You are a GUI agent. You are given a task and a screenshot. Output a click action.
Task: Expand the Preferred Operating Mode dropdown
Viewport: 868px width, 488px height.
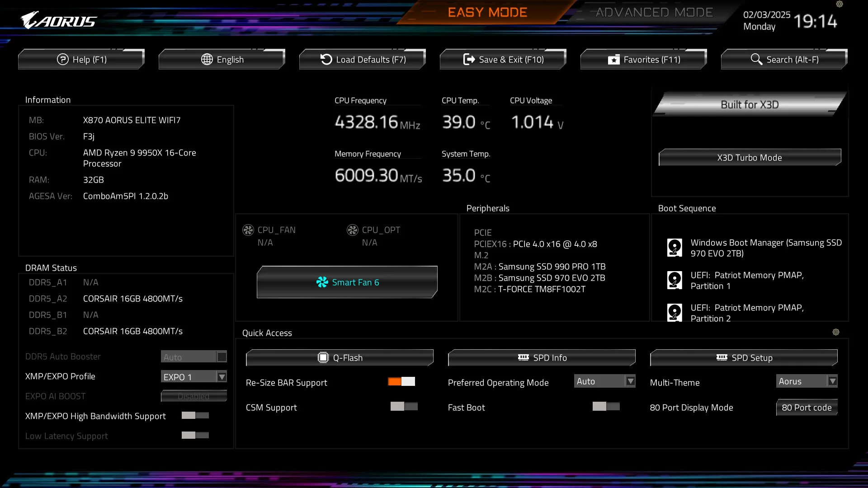click(x=630, y=381)
